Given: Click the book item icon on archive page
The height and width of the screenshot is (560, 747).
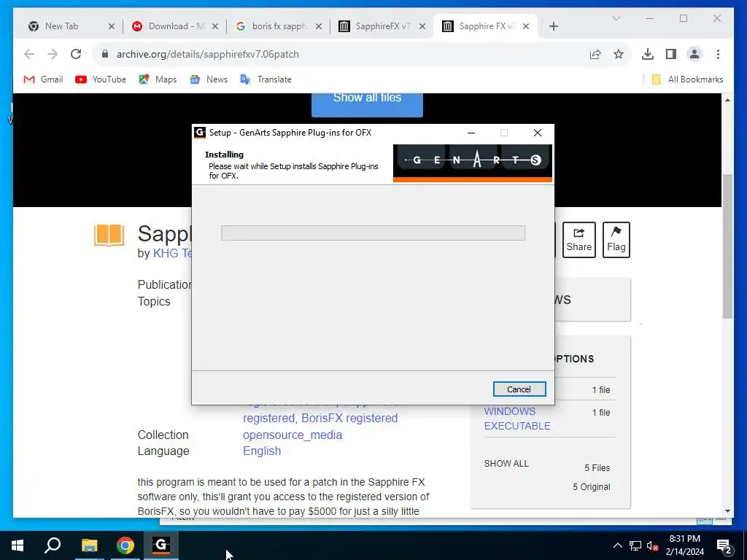Looking at the screenshot, I should point(109,235).
